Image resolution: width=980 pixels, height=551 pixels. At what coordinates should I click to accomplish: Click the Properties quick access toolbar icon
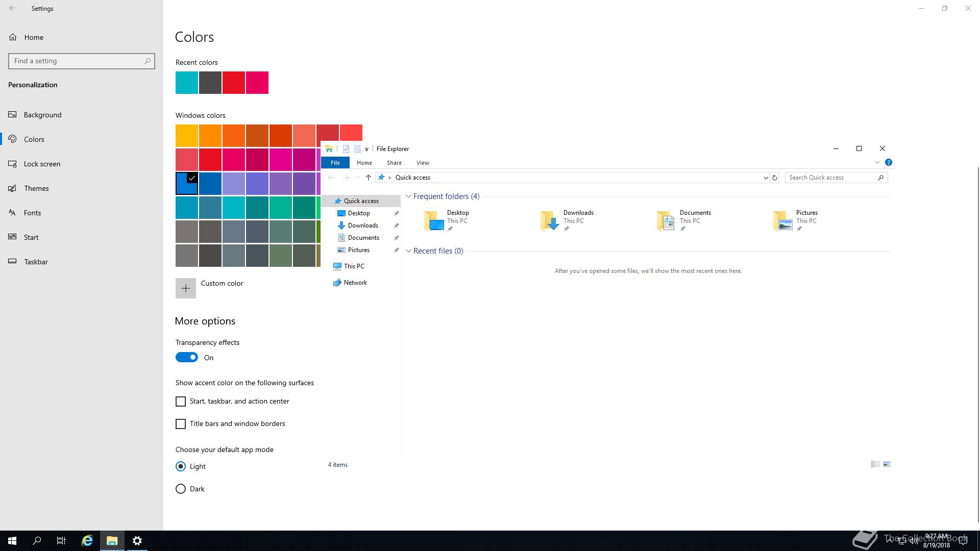pos(346,149)
